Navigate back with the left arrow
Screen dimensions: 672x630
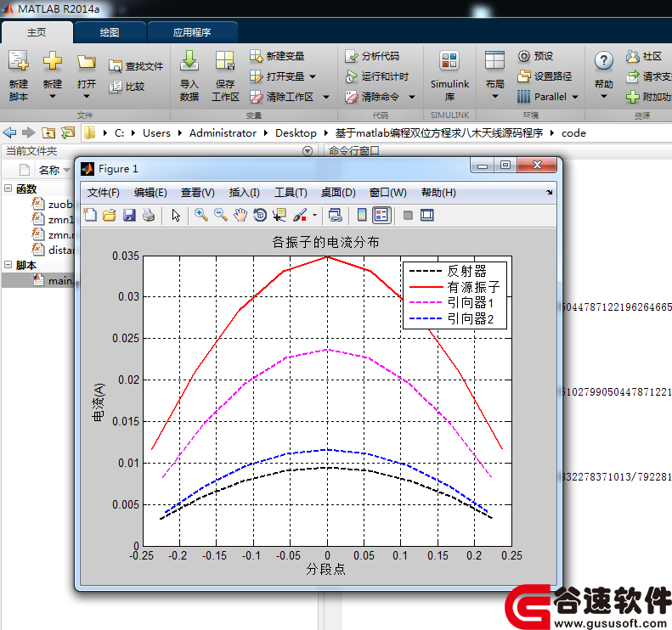click(x=9, y=132)
